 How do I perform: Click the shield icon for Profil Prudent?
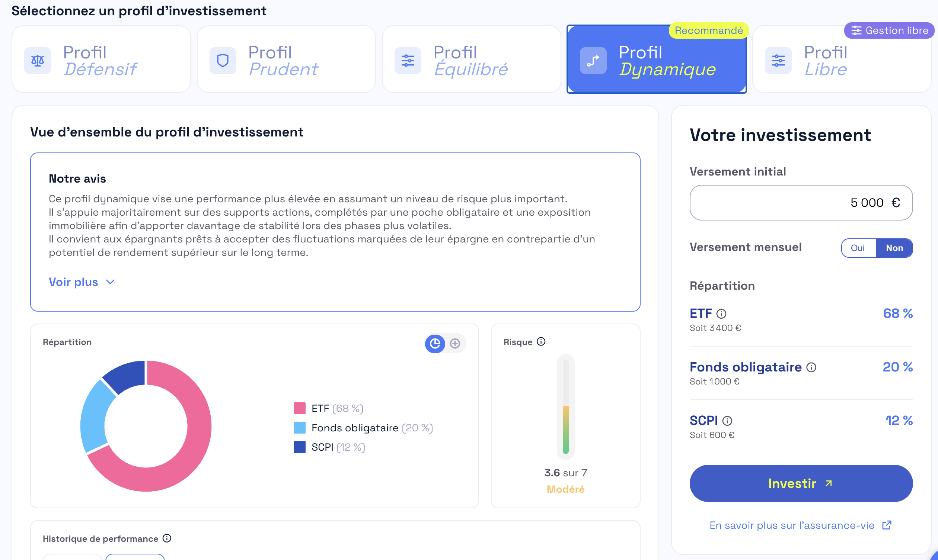223,60
